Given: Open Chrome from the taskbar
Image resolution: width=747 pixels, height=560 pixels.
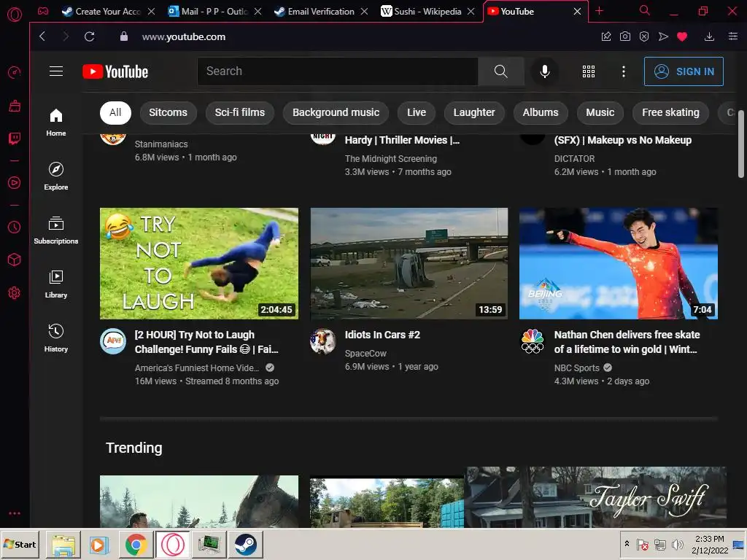Looking at the screenshot, I should [x=136, y=544].
